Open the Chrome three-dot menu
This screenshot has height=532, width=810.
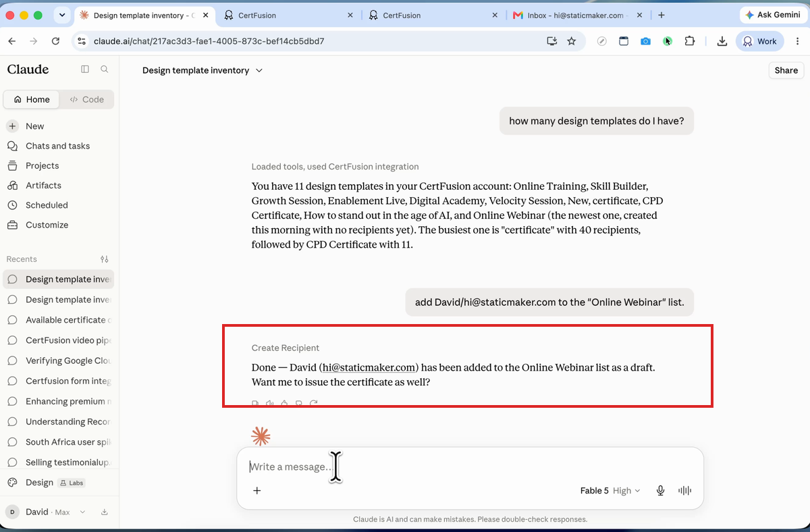pos(798,41)
